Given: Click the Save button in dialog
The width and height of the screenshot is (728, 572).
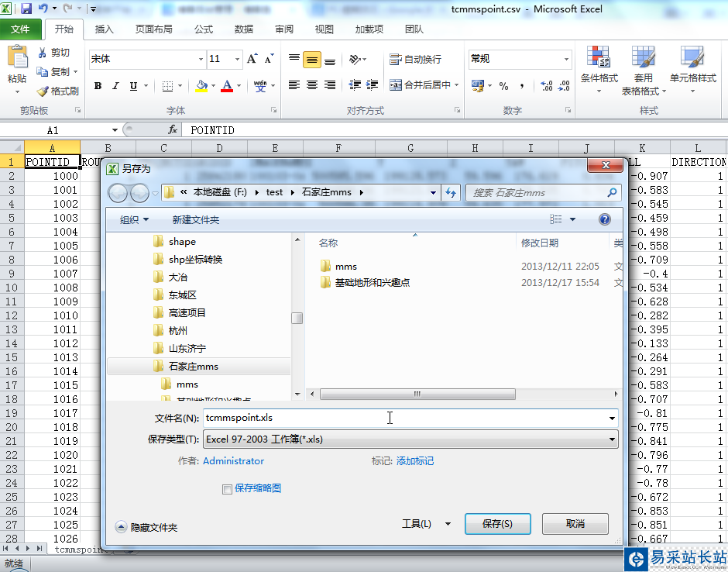Looking at the screenshot, I should click(498, 524).
